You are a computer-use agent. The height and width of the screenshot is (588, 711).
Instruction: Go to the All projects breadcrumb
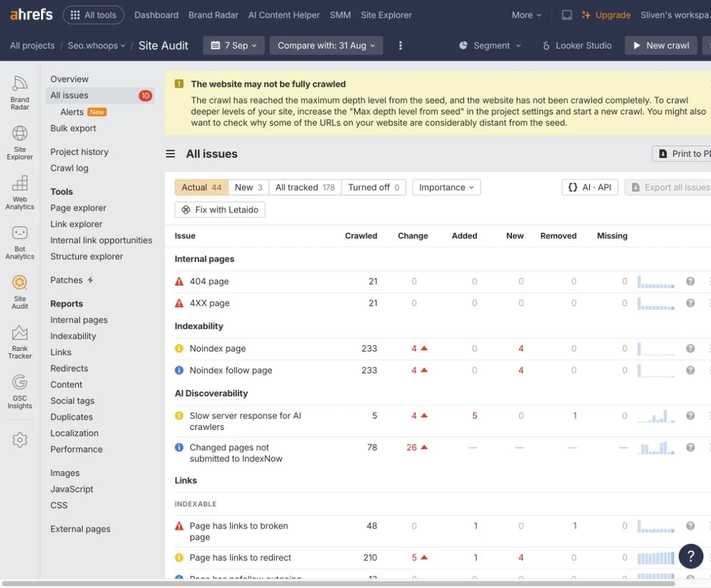point(32,46)
